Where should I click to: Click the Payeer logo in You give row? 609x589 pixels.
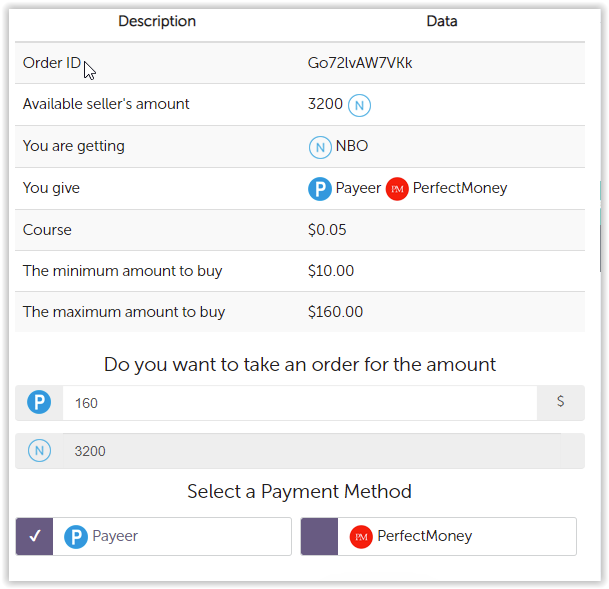319,189
